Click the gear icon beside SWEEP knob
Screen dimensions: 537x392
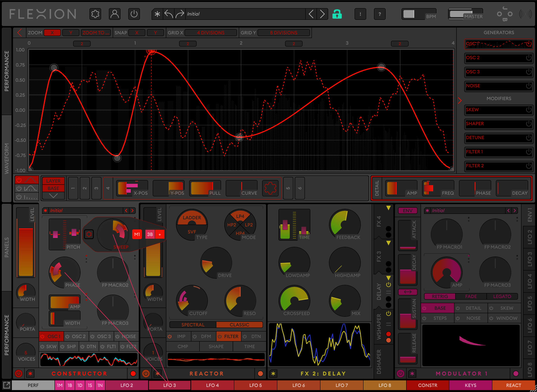click(89, 234)
